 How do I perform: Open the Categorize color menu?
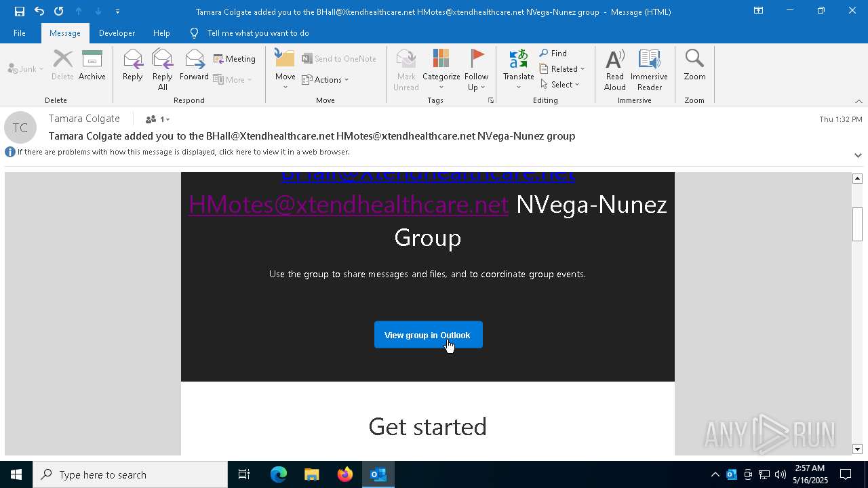[441, 70]
